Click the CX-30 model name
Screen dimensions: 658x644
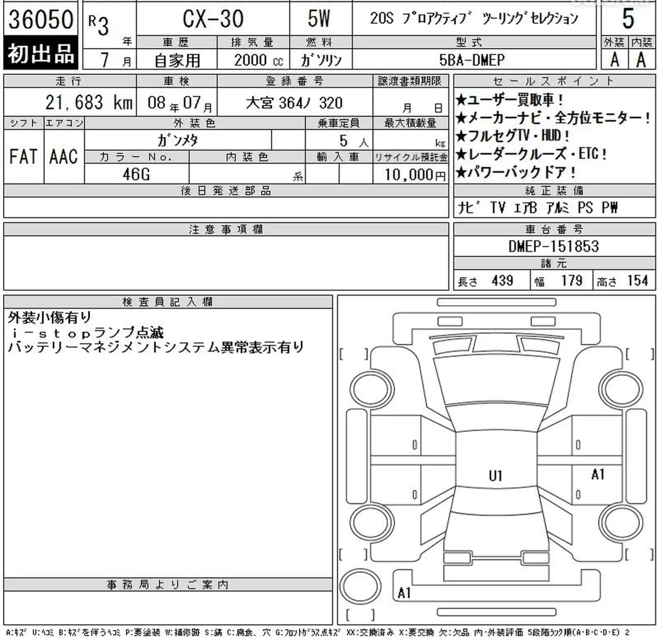point(213,19)
